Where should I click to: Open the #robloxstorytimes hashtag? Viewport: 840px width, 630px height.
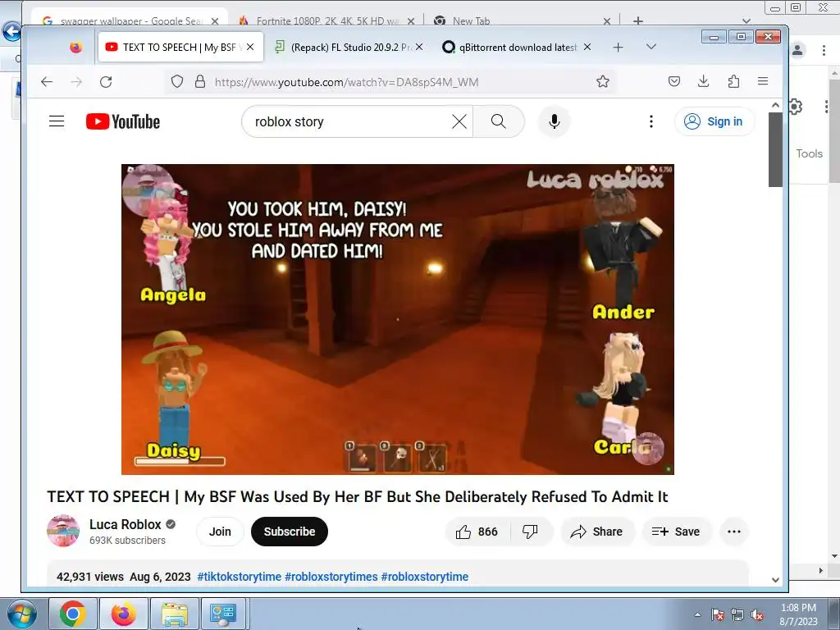point(331,577)
